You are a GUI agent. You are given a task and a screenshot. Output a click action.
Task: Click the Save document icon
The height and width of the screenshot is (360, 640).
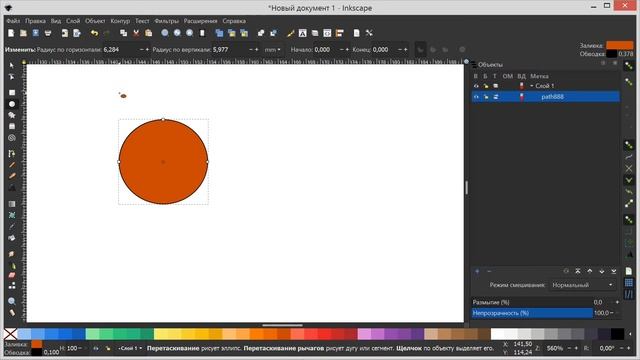pos(36,33)
